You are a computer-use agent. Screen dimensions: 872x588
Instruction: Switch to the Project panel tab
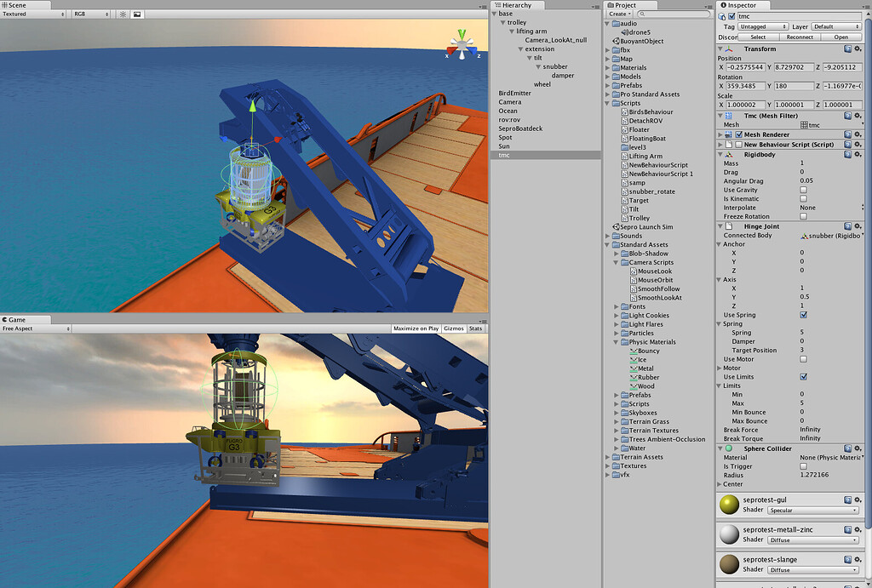[628, 6]
